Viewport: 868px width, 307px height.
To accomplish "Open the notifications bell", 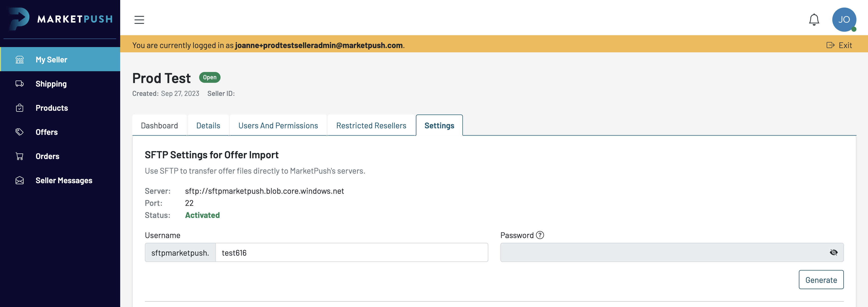I will pos(814,20).
